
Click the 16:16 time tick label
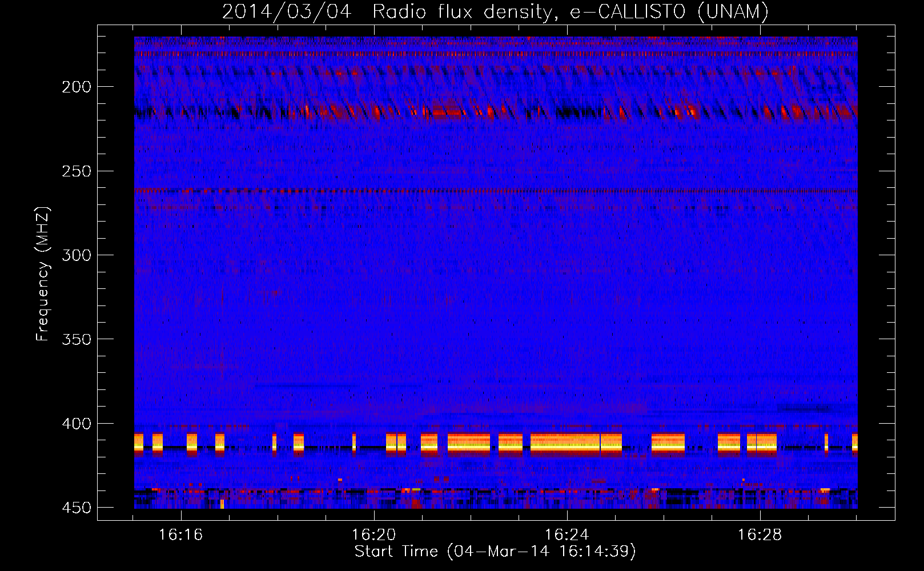(181, 535)
